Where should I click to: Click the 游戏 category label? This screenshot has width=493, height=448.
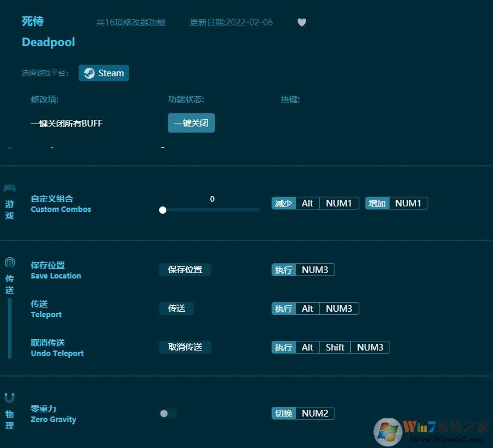point(10,210)
